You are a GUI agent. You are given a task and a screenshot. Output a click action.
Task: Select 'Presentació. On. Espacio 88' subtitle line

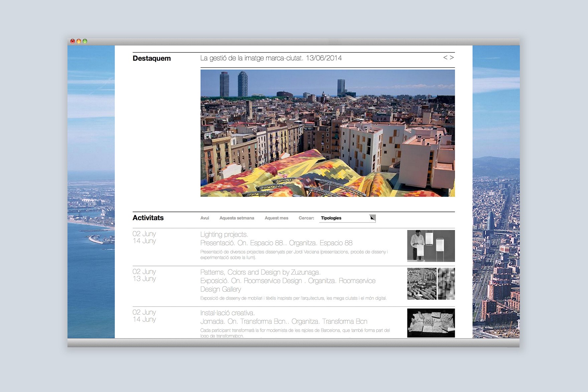276,243
